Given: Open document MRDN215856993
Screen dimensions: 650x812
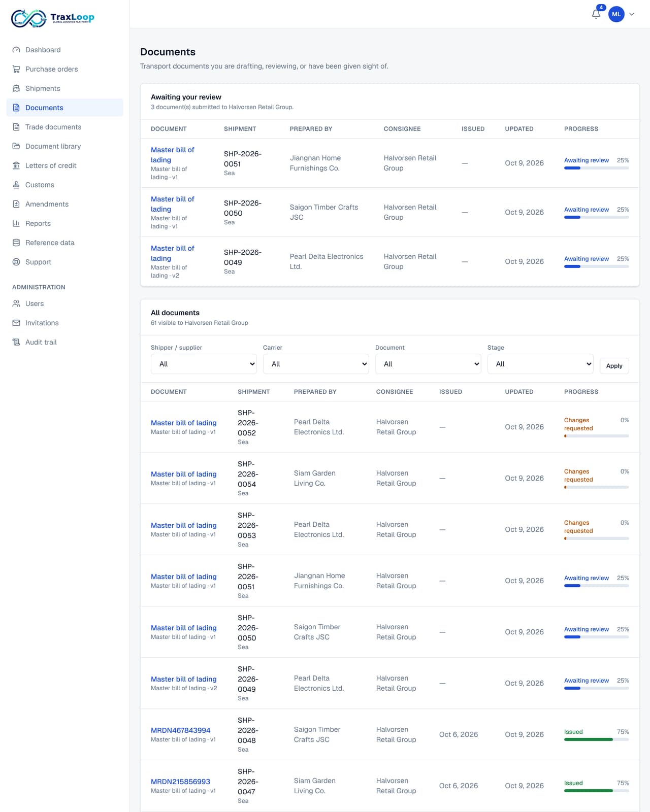Looking at the screenshot, I should tap(180, 782).
